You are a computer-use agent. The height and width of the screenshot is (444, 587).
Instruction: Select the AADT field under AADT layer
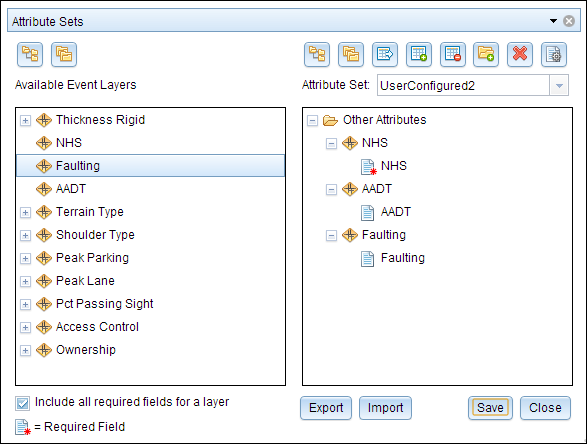click(396, 212)
